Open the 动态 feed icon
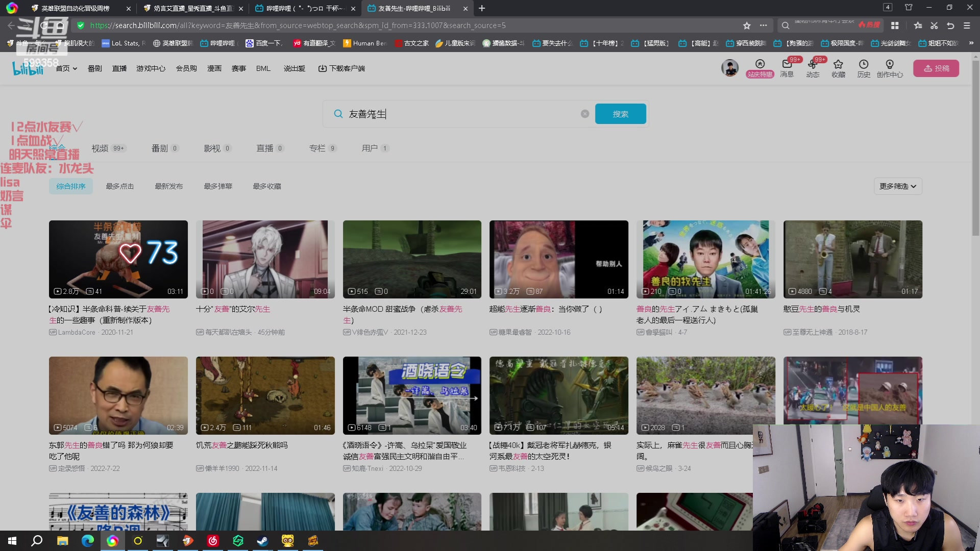This screenshot has height=551, width=980. [x=813, y=68]
